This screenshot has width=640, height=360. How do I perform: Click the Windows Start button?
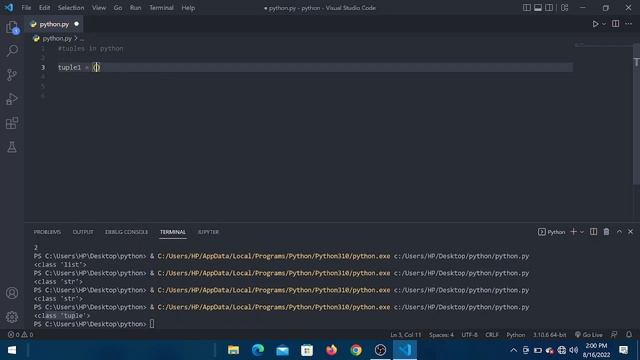coord(12,350)
